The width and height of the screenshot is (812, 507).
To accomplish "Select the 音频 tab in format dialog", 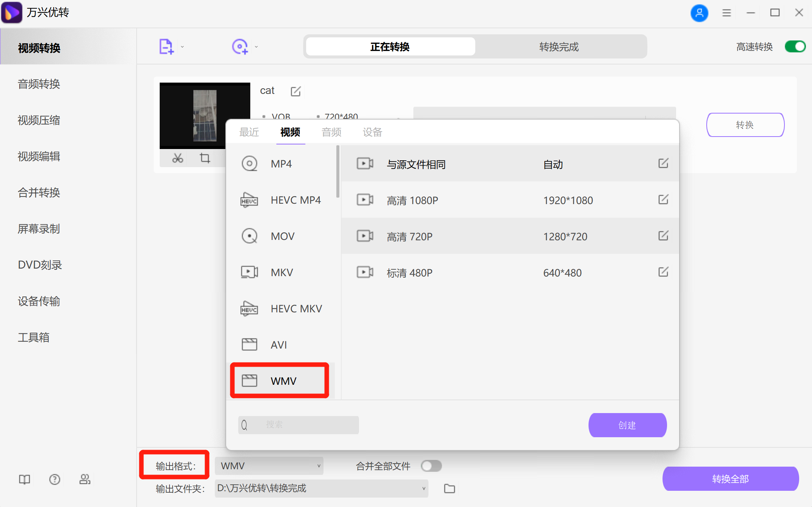I will point(331,132).
